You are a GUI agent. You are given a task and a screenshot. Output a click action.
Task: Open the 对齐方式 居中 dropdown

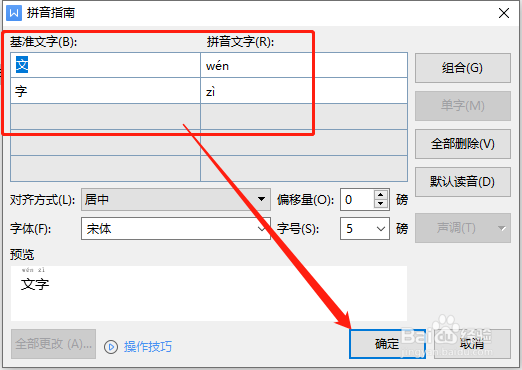click(x=176, y=199)
